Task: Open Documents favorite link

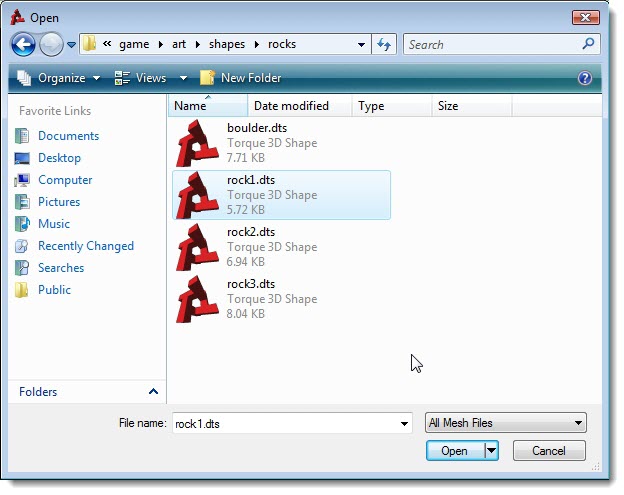Action: click(x=68, y=136)
